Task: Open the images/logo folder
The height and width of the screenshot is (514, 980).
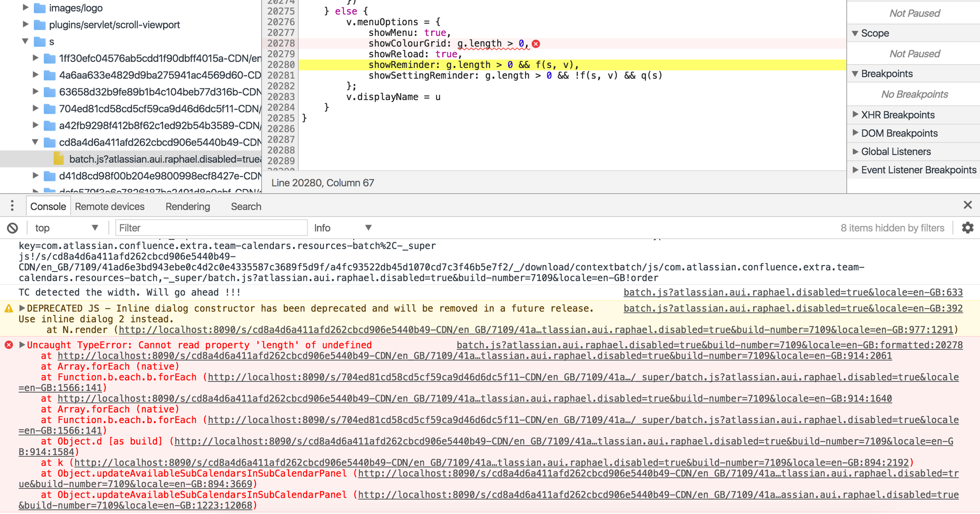Action: (75, 8)
